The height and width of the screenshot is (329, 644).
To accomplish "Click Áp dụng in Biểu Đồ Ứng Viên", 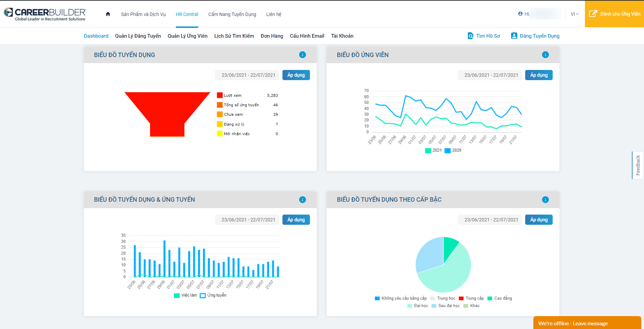I will pos(539,75).
